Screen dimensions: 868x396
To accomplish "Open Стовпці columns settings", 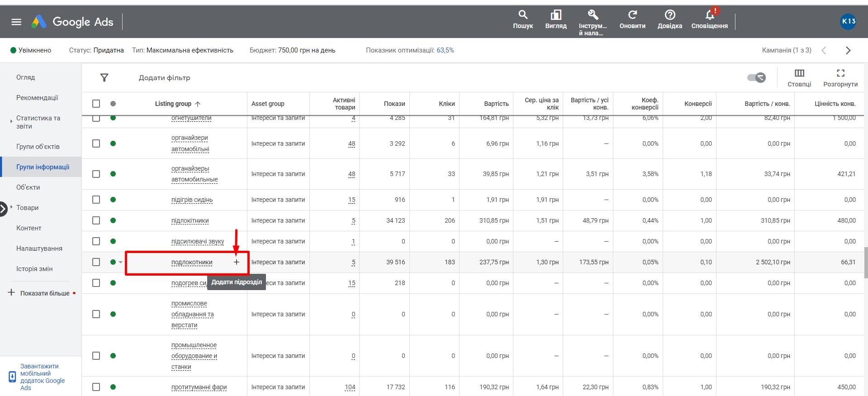I will point(799,78).
